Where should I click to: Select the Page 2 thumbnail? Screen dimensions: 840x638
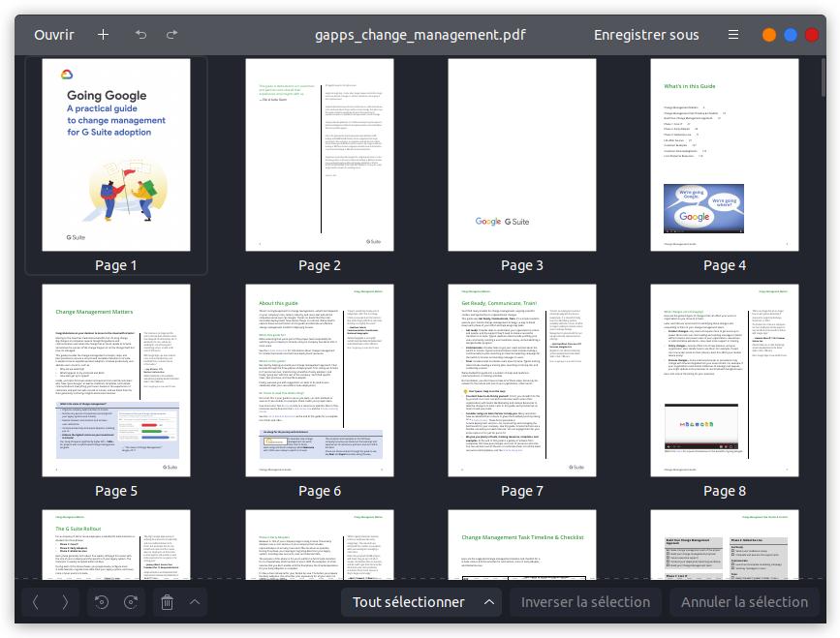(320, 155)
